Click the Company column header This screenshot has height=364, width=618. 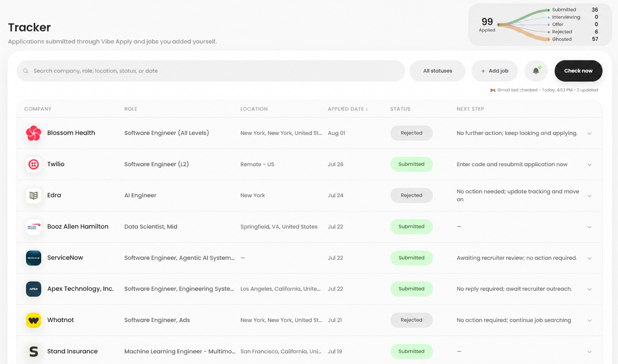point(38,109)
